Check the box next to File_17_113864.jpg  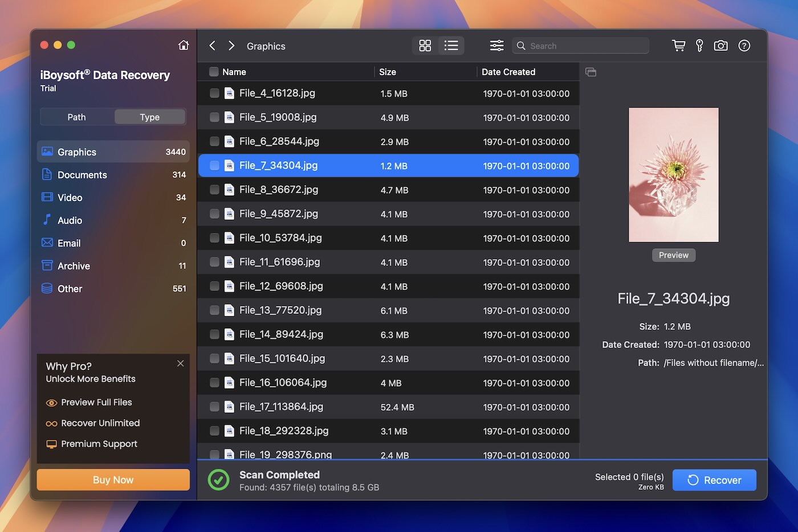(214, 407)
